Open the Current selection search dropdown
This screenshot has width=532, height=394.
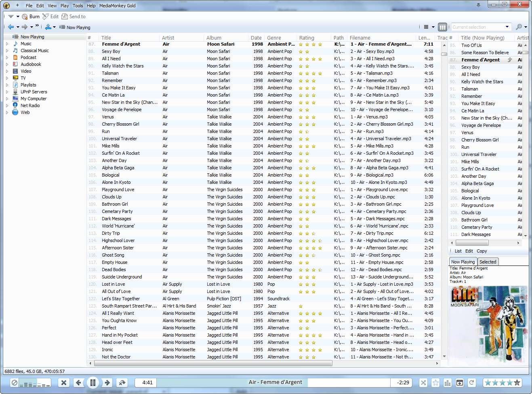pyautogui.click(x=507, y=27)
